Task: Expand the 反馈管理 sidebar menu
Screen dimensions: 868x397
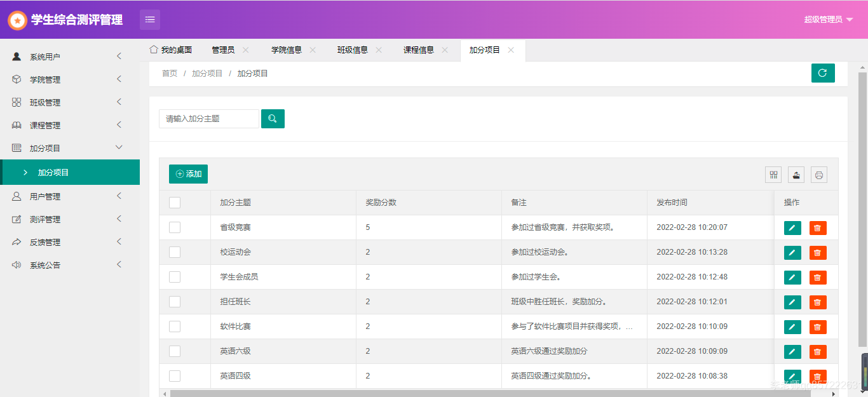Action: [x=70, y=242]
